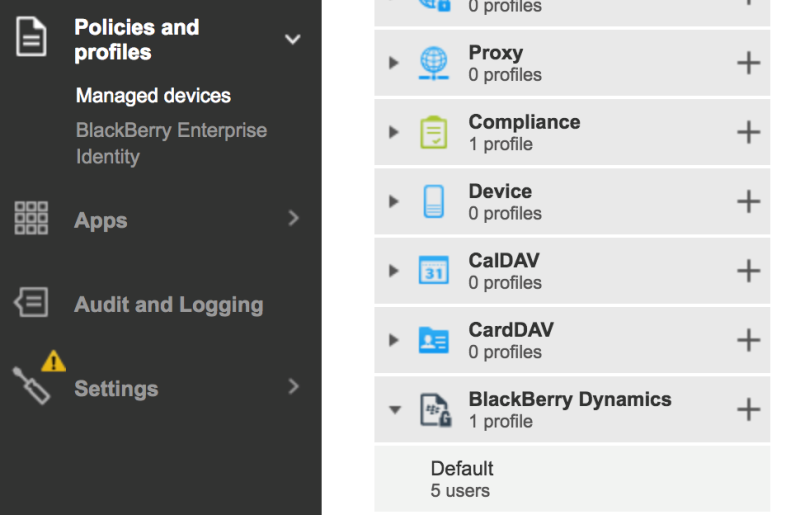
Task: Open the Default BlackBerry Dynamics profile
Action: [x=572, y=479]
